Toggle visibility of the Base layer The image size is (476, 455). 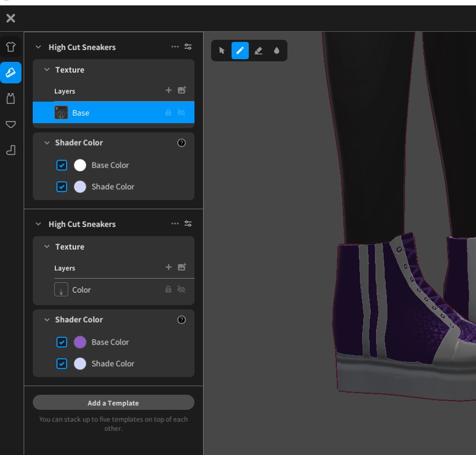(x=182, y=112)
